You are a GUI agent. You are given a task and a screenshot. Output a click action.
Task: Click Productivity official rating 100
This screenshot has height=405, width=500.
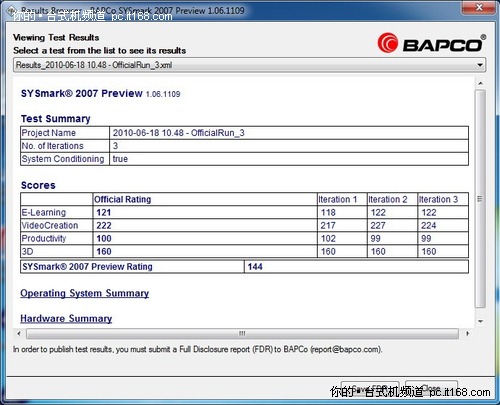pos(104,238)
